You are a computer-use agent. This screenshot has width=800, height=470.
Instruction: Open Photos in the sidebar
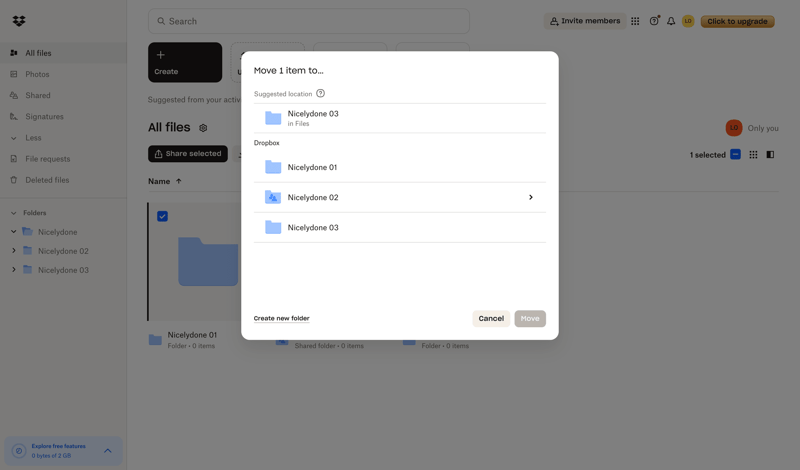[63, 75]
